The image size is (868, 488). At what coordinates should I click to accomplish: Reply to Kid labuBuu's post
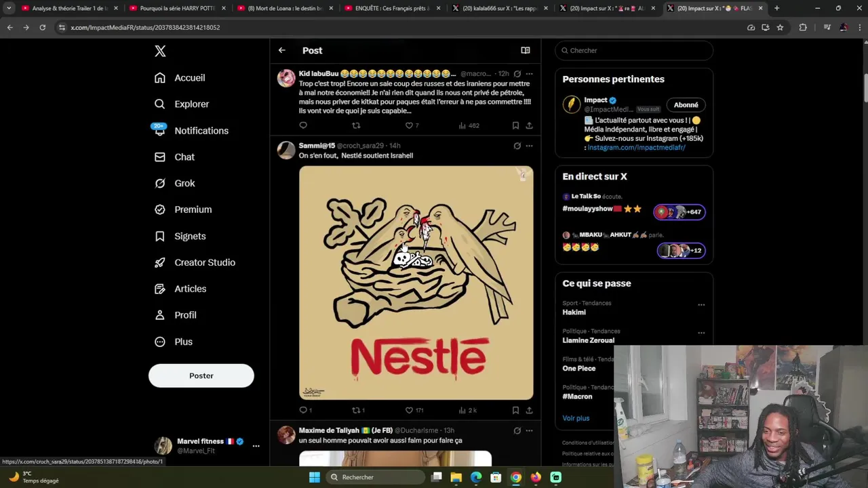click(303, 125)
